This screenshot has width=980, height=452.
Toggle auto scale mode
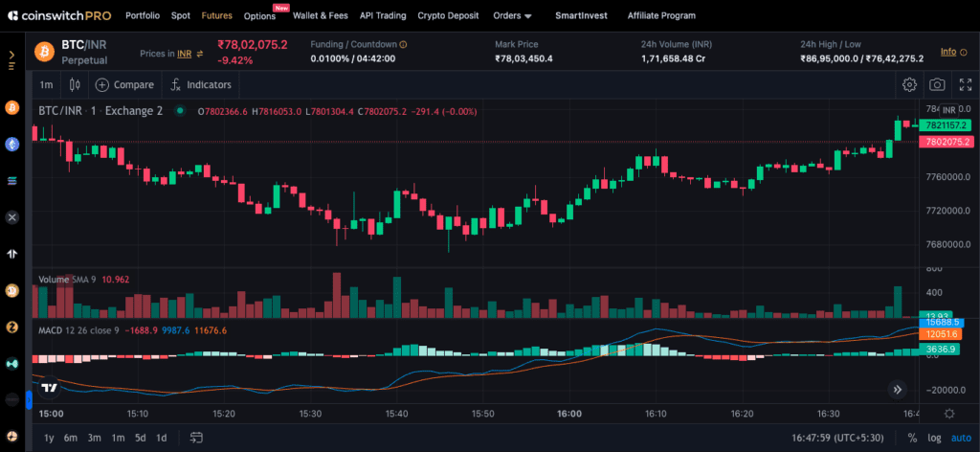click(x=961, y=438)
